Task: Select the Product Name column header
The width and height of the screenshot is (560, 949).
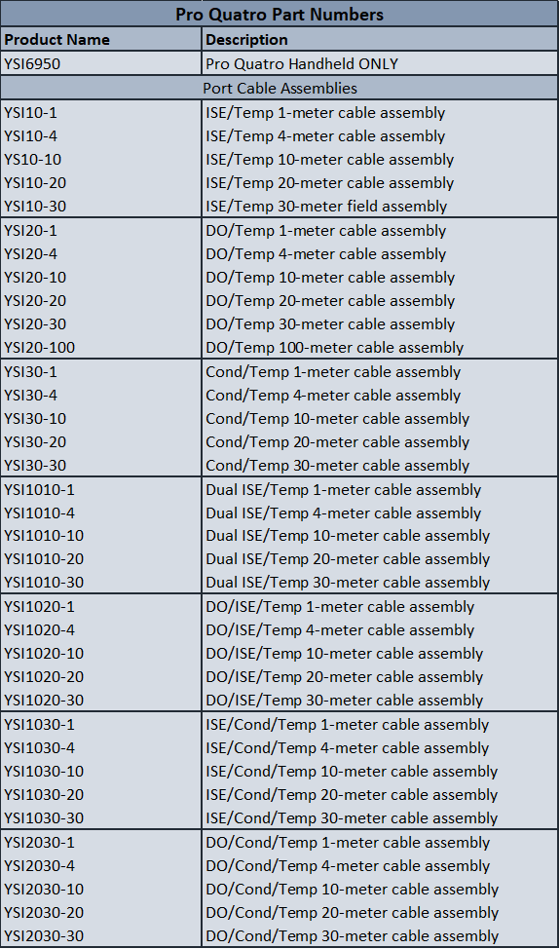Action: pos(56,40)
